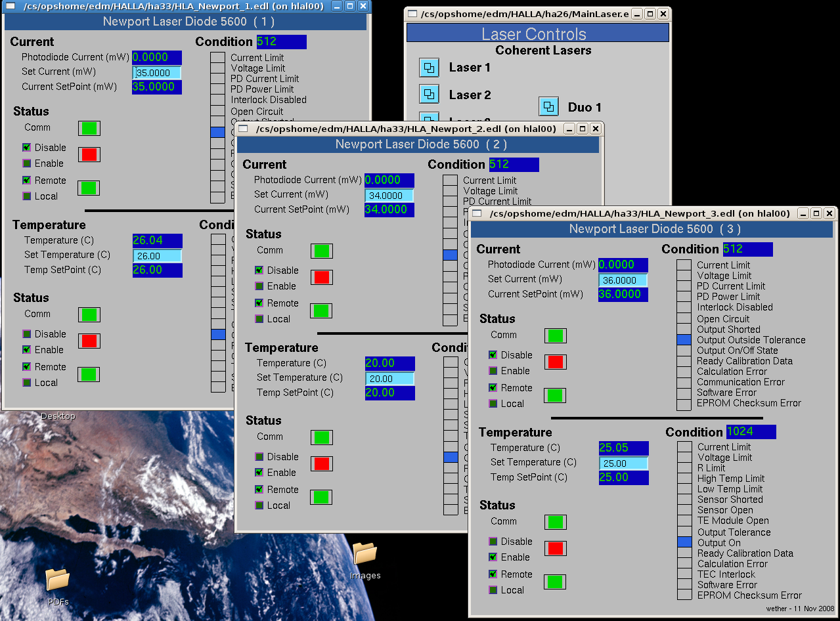840x621 pixels.
Task: Click Newport 3 Current Disable/Enable red indicator
Action: [556, 362]
